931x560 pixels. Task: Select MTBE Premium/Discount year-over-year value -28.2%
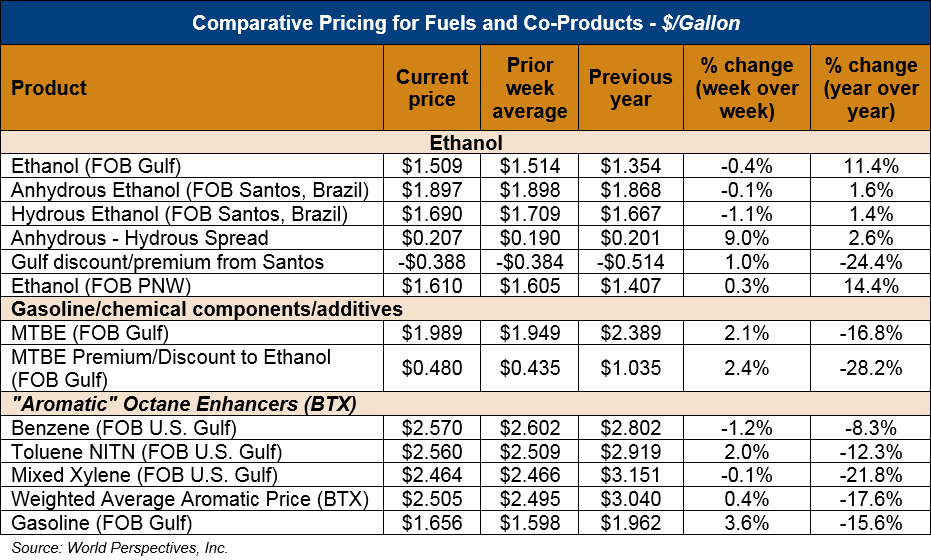(x=870, y=367)
